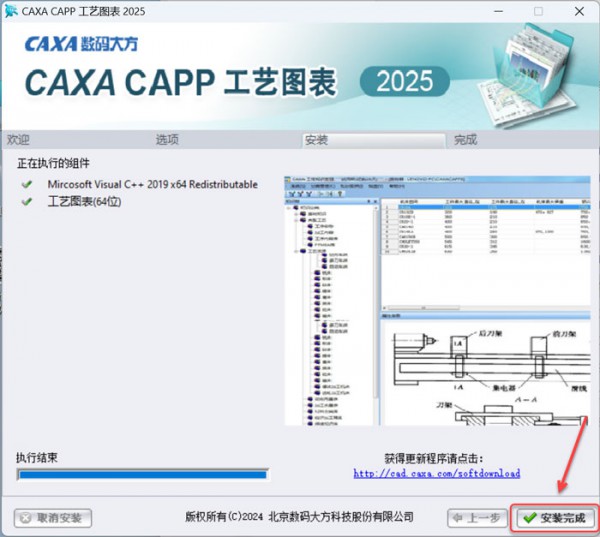Click green checkmark beside 工艺图表(64位)
This screenshot has height=537, width=600.
[27, 201]
